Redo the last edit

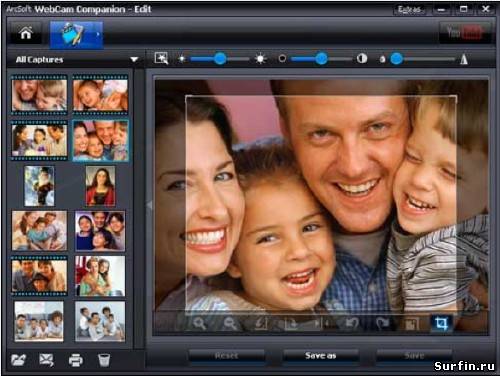tap(382, 323)
